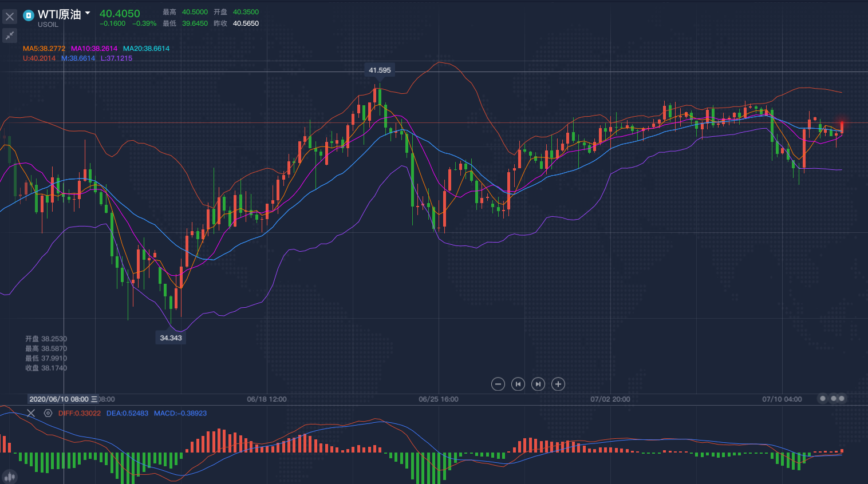868x484 pixels.
Task: Jump to the latest candles with skip-forward button
Action: click(538, 384)
